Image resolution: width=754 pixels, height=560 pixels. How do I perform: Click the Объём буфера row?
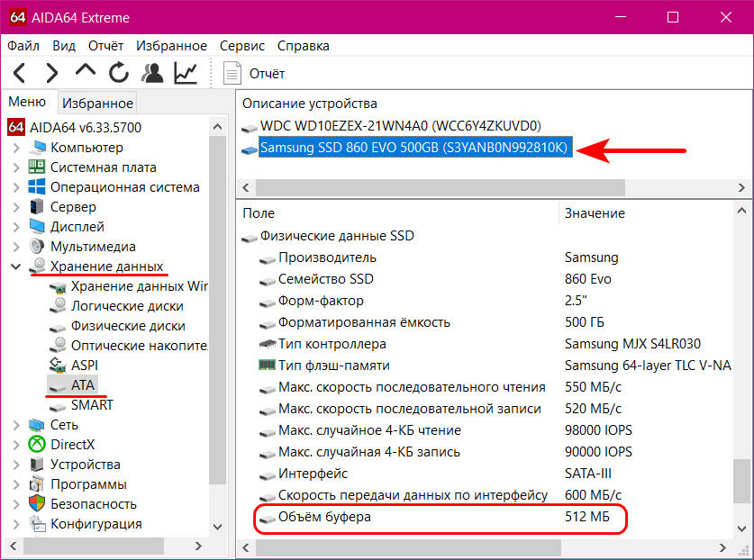[440, 517]
